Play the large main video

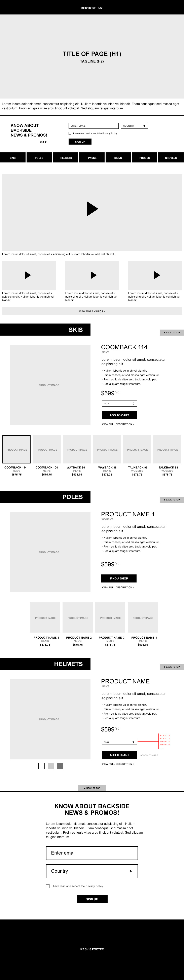pos(92,209)
